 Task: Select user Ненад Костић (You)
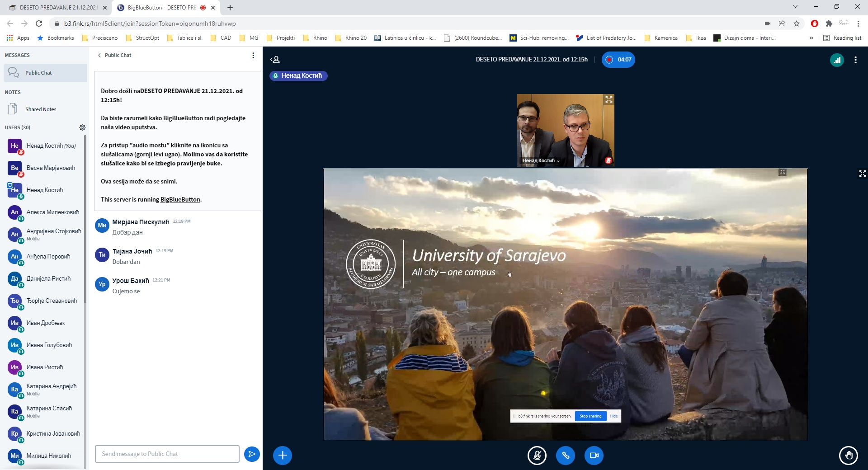[44, 146]
